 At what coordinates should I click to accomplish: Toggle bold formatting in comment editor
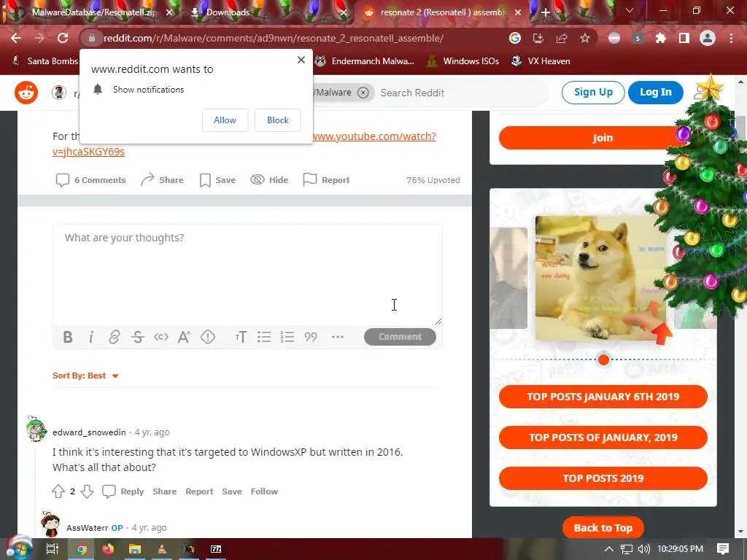click(68, 337)
